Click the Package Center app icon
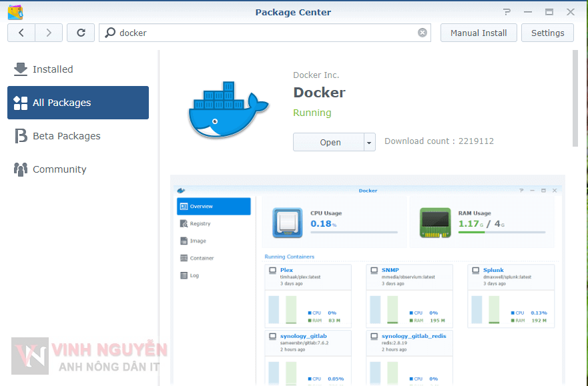This screenshot has width=588, height=386. click(15, 12)
